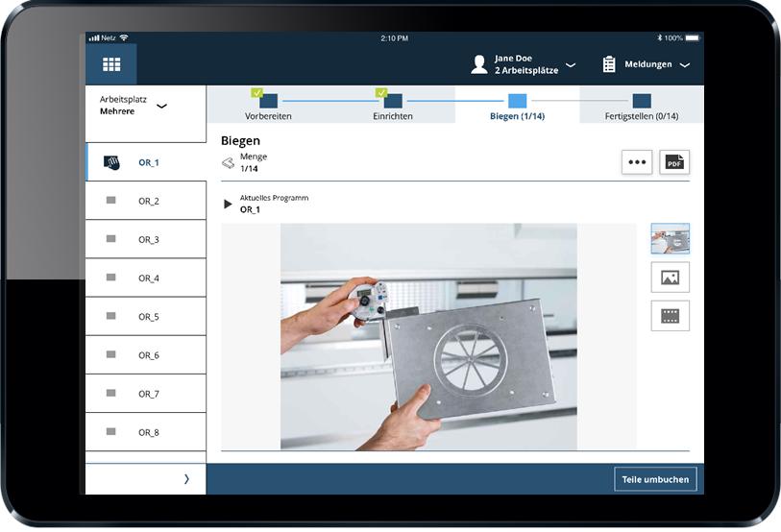
Task: Click the Meldungen clipboard icon
Action: click(x=609, y=64)
